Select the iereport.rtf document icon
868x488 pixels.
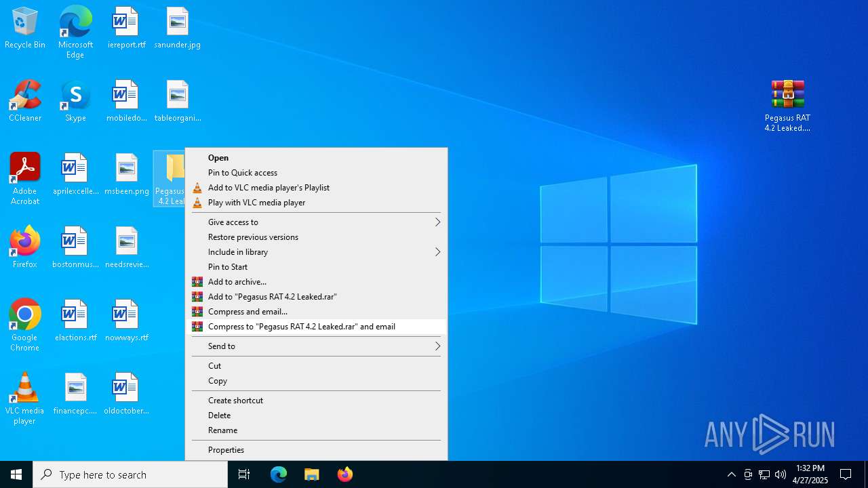126,28
